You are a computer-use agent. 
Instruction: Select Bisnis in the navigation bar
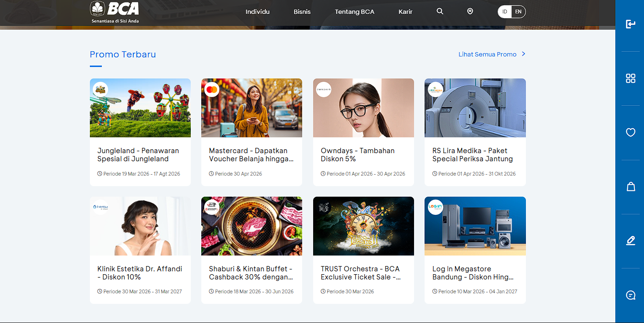(x=302, y=11)
